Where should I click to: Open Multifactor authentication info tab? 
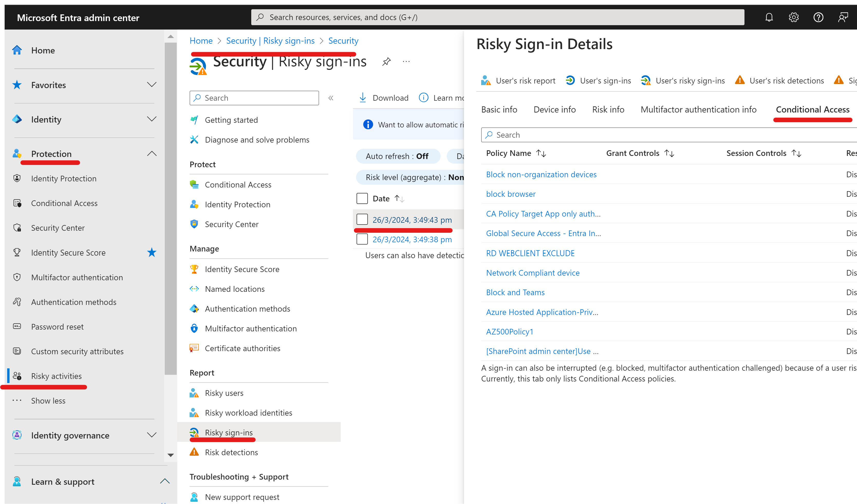pyautogui.click(x=698, y=109)
